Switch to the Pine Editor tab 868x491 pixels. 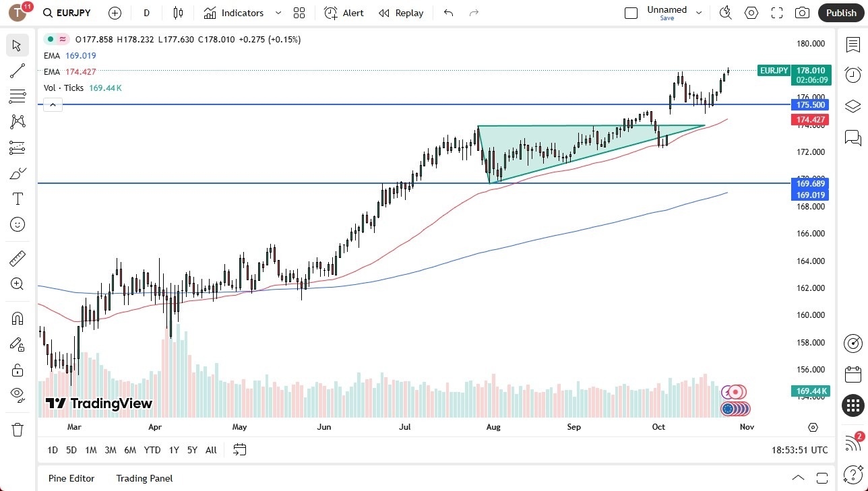coord(71,478)
